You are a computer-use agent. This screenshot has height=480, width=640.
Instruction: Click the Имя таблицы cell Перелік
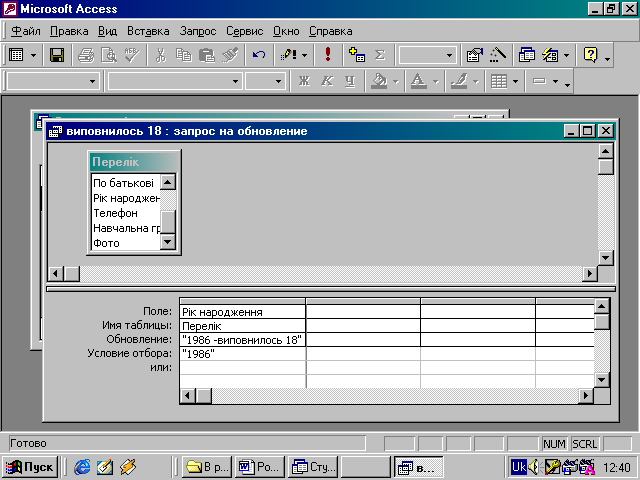242,326
